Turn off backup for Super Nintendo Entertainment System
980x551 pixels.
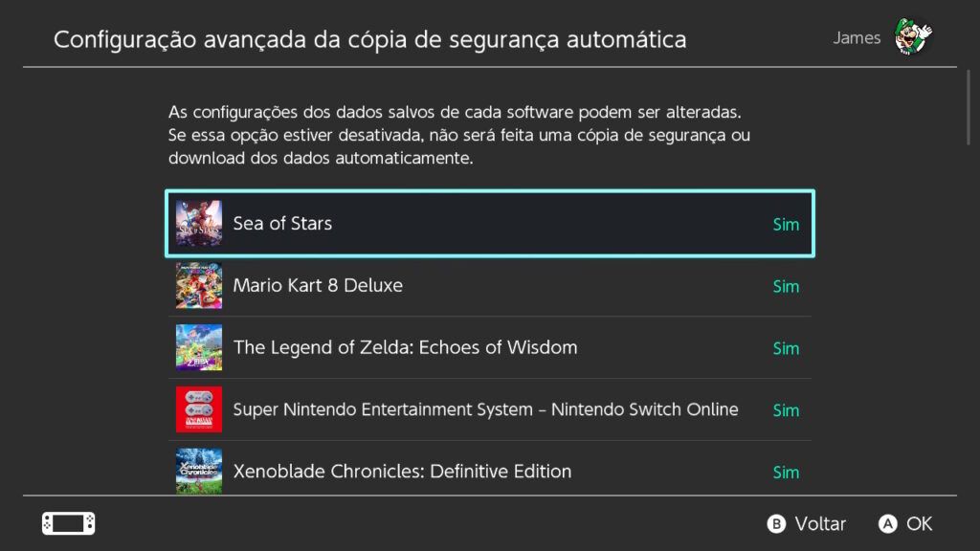[786, 409]
